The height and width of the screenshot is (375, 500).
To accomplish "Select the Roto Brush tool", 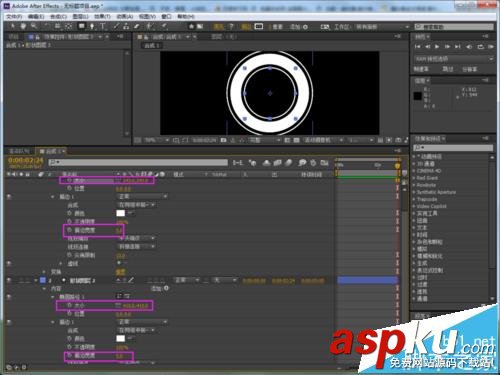I will tap(150, 26).
